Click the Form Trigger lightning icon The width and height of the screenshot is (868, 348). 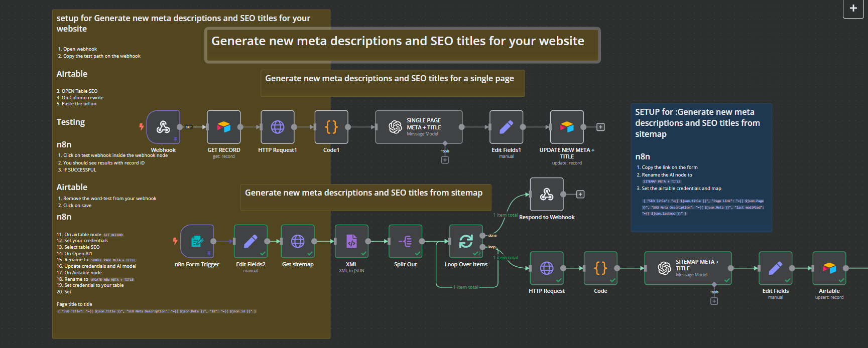pyautogui.click(x=175, y=241)
